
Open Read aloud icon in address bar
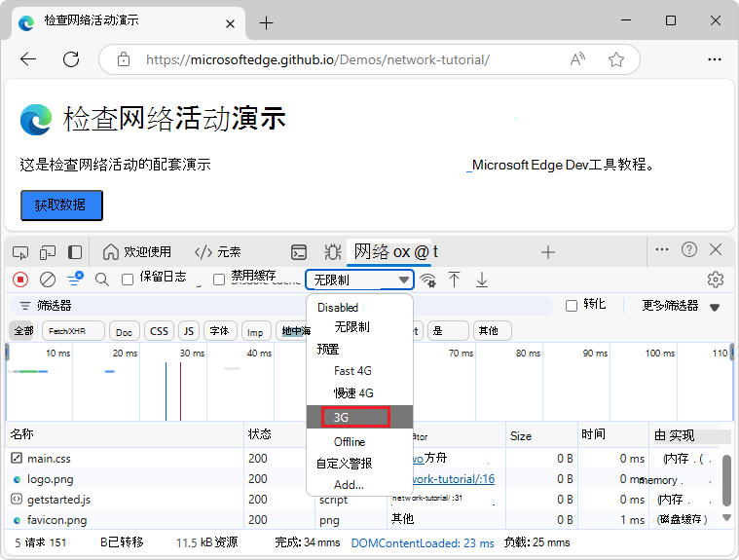pyautogui.click(x=577, y=59)
